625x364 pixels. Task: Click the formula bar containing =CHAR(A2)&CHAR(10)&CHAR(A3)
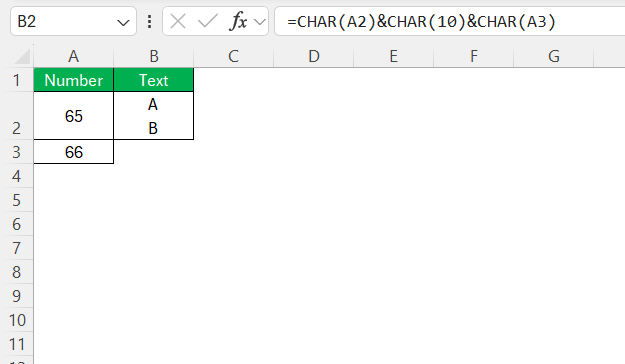(x=450, y=21)
